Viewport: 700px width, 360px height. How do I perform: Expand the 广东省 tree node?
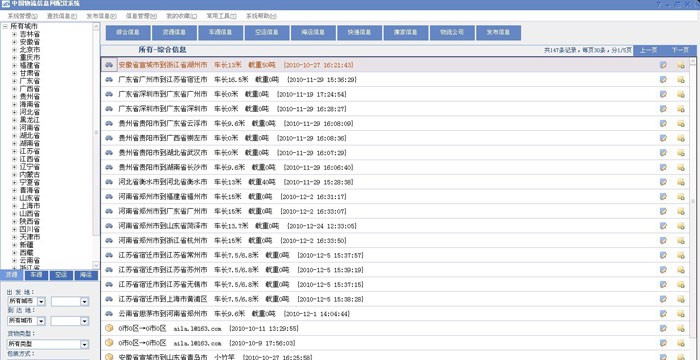point(15,81)
